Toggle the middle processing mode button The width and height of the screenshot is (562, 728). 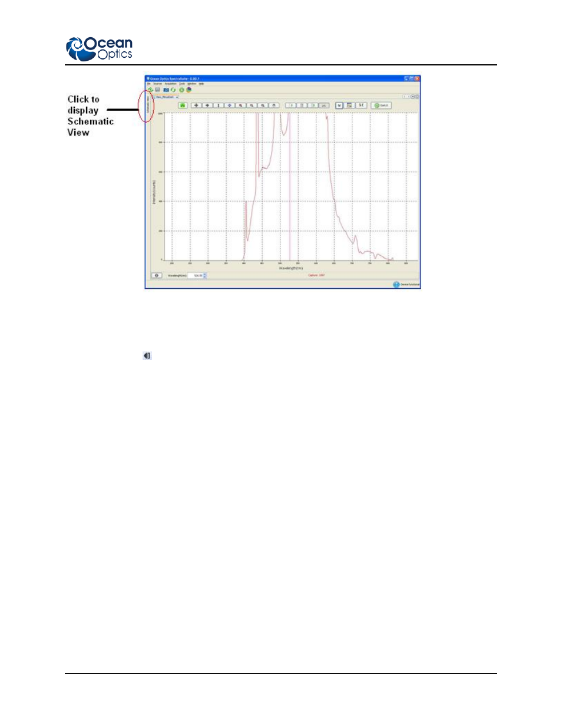(349, 106)
